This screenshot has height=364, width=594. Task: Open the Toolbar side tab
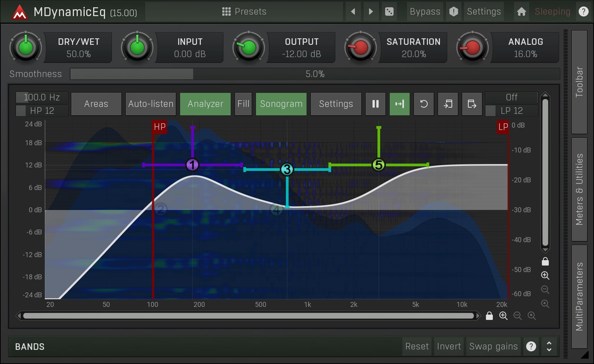(579, 82)
